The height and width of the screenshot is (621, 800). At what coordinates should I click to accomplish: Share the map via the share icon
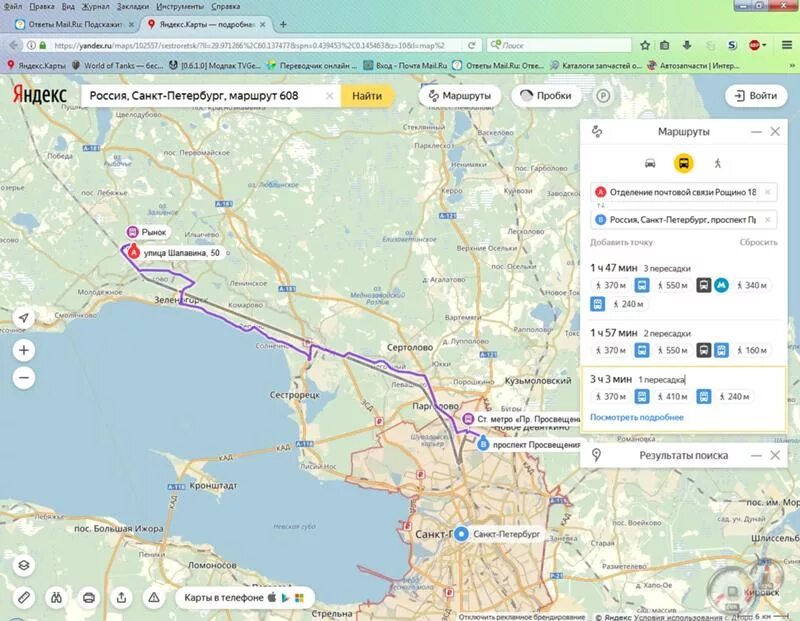pyautogui.click(x=121, y=597)
